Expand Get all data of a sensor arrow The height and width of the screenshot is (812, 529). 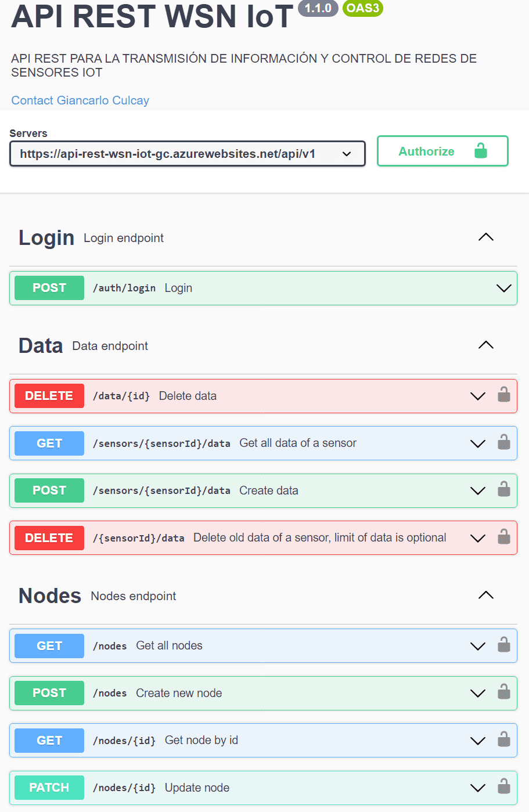tap(478, 444)
